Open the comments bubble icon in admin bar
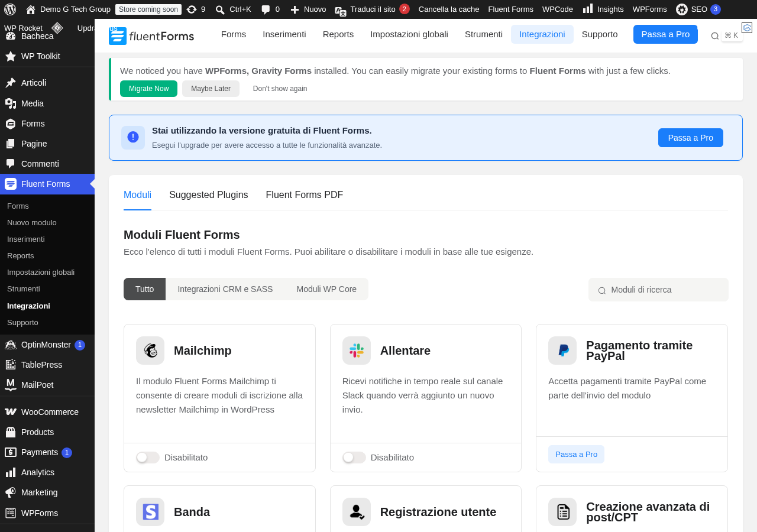This screenshot has width=757, height=532. click(x=266, y=9)
